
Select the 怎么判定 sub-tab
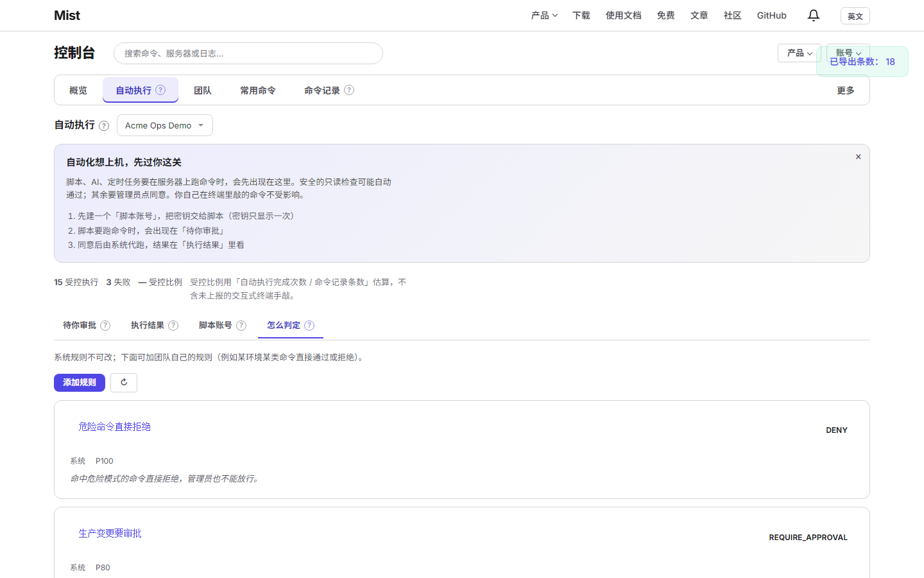[291, 326]
